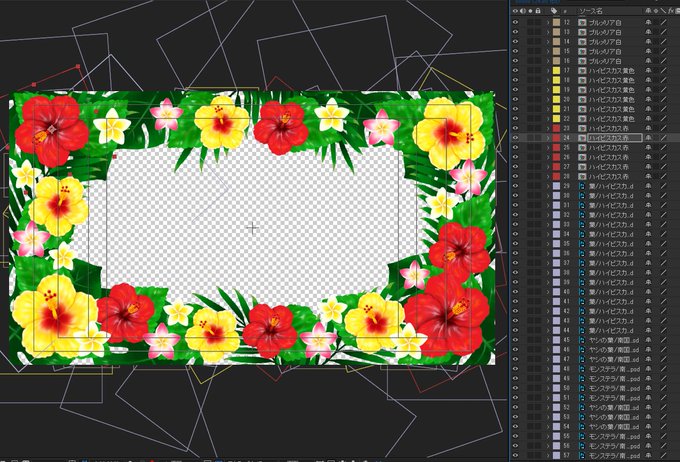Toggle the shy switch on layer 40
This screenshot has height=462, width=680.
click(x=648, y=292)
